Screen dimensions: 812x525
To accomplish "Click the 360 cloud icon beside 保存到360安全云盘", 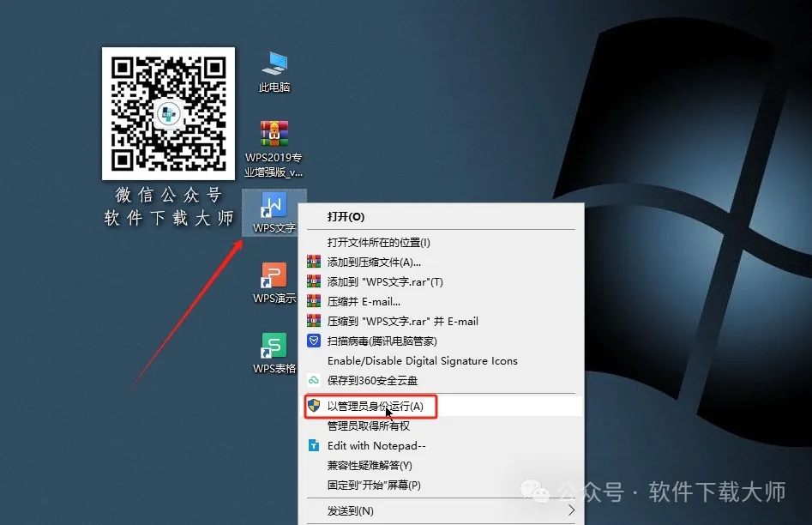I will pos(315,381).
